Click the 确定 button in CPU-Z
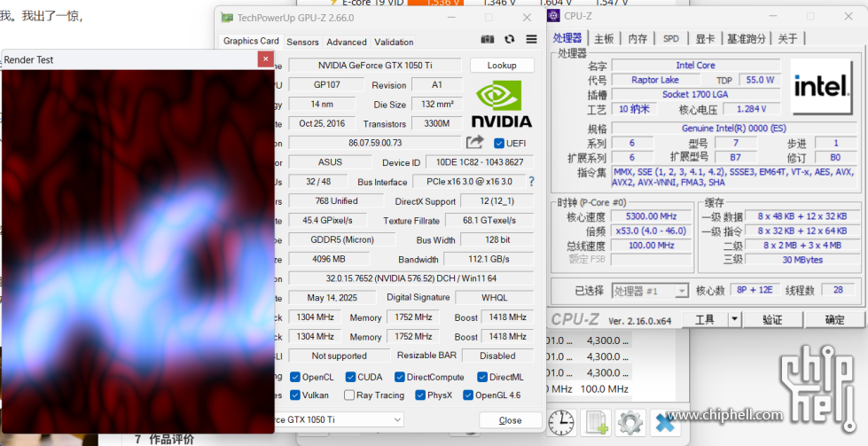868x446 pixels. [835, 319]
